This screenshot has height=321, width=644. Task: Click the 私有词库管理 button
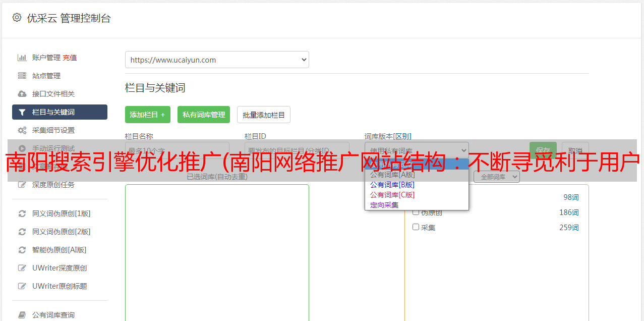coord(204,115)
